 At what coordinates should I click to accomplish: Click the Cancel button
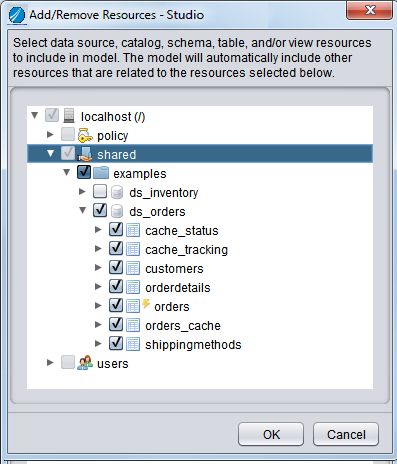click(346, 434)
